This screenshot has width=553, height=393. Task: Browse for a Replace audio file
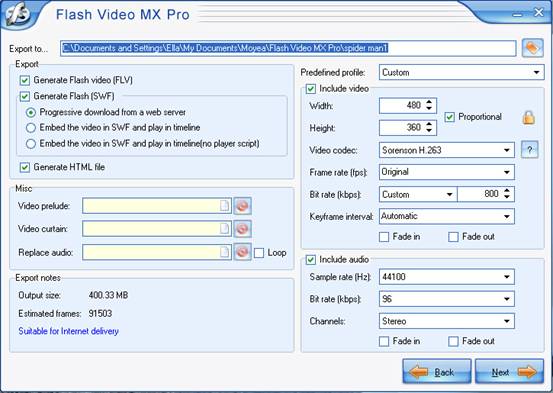click(x=224, y=252)
